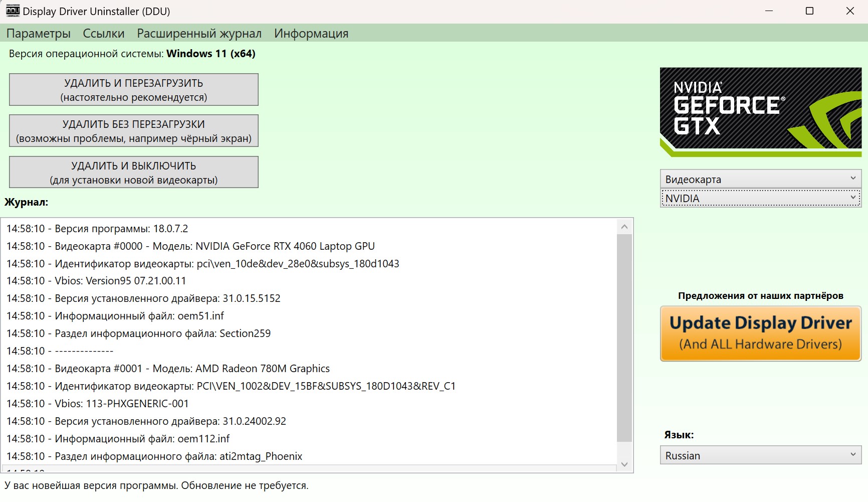Maximize the DDU window
Screen dimensions: 868x502
pyautogui.click(x=809, y=11)
